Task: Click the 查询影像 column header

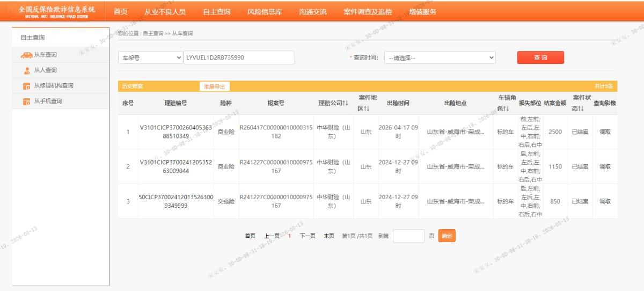Action: [605, 103]
